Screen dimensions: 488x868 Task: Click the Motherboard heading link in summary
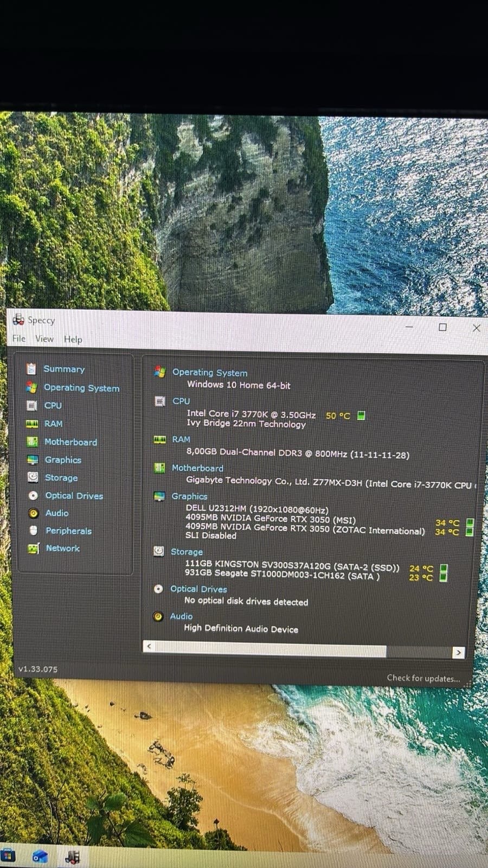[197, 468]
